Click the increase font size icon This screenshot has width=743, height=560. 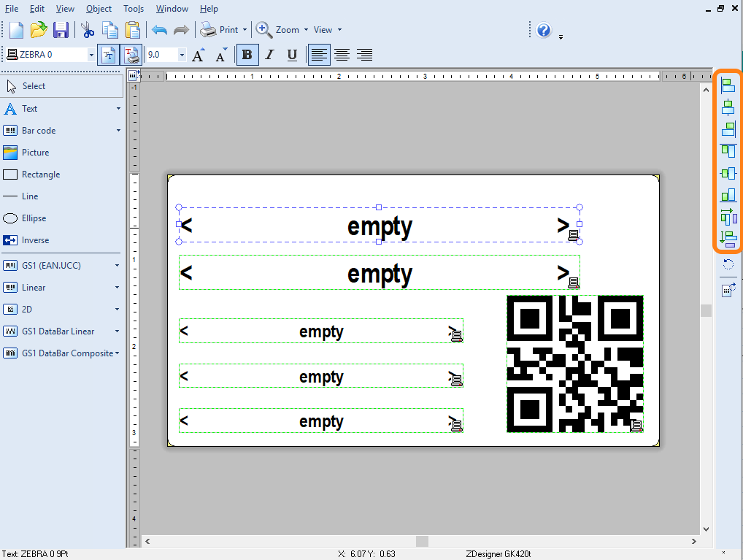click(x=198, y=55)
